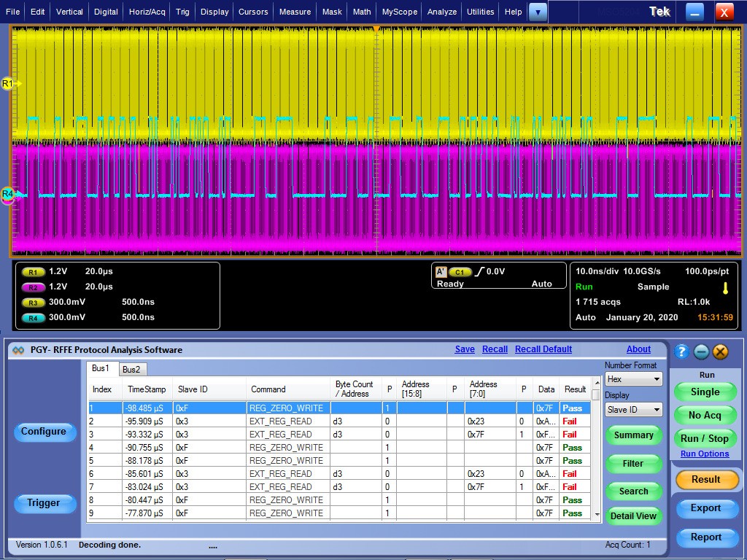Viewport: 747px width, 560px height.
Task: Open the Number Format Hex dropdown
Action: pos(633,379)
